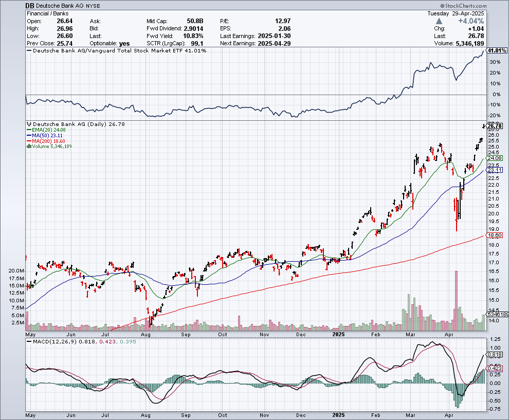Click the Volume value 5,346,189 in header
This screenshot has height=420, width=509.
coord(470,44)
